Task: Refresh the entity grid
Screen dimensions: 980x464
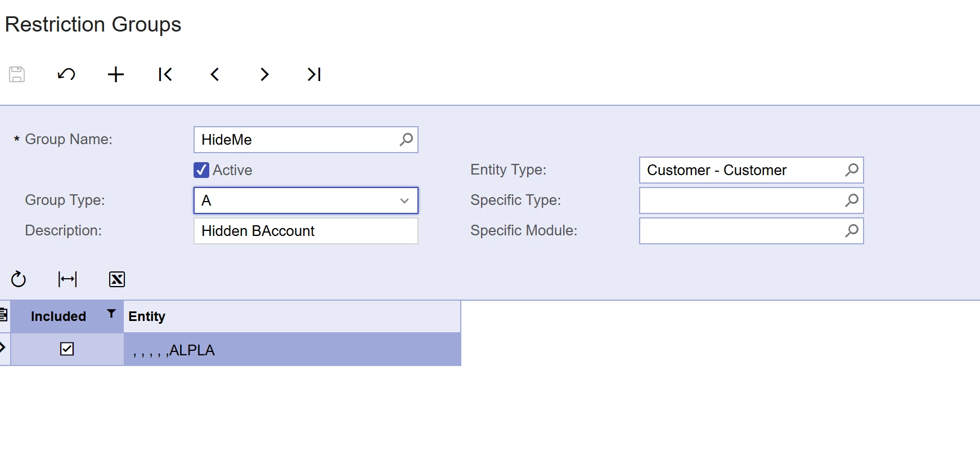Action: pyautogui.click(x=19, y=279)
